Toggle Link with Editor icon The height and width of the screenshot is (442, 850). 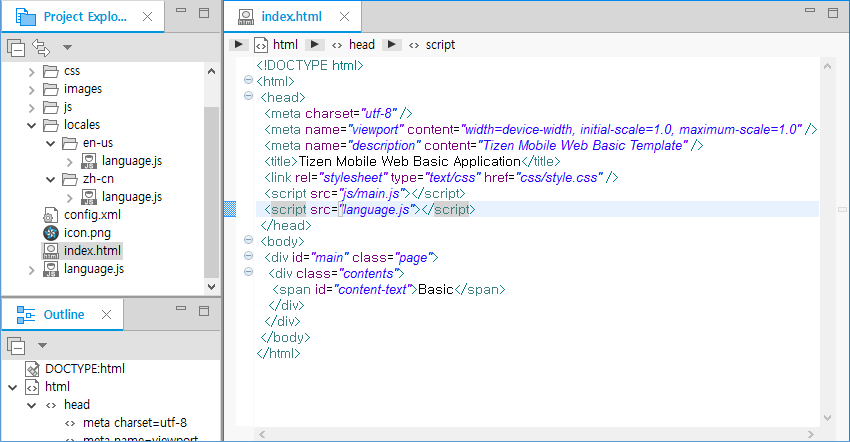[x=41, y=47]
